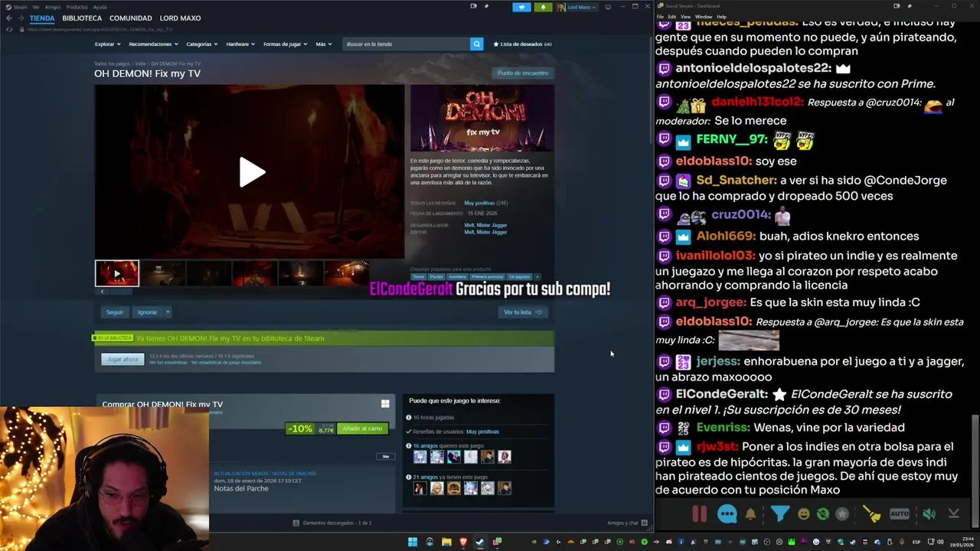
Task: Toggle the grey star featured icon
Action: pos(842,514)
